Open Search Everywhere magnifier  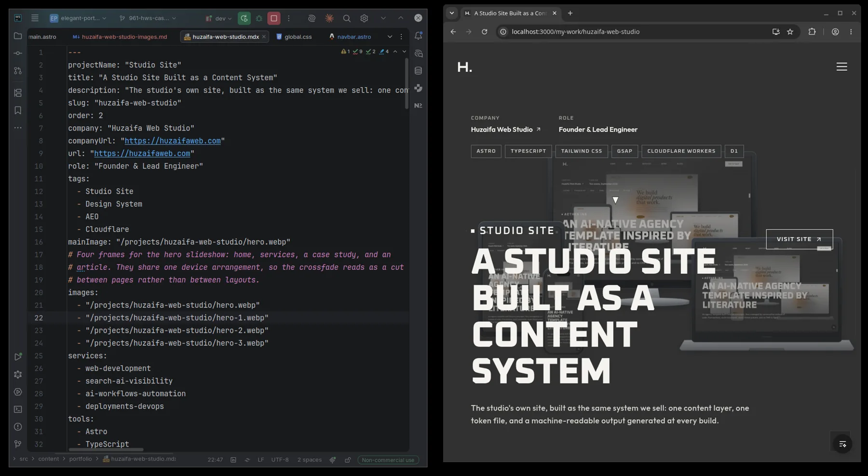[347, 18]
